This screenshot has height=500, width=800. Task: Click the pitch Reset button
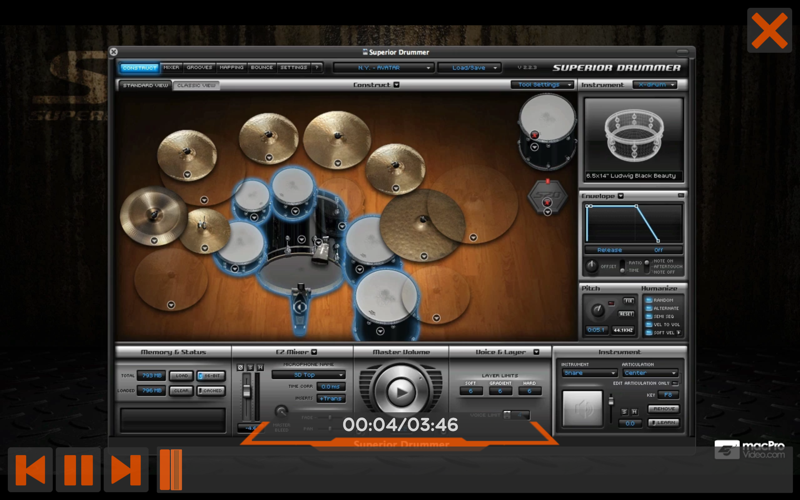click(627, 314)
